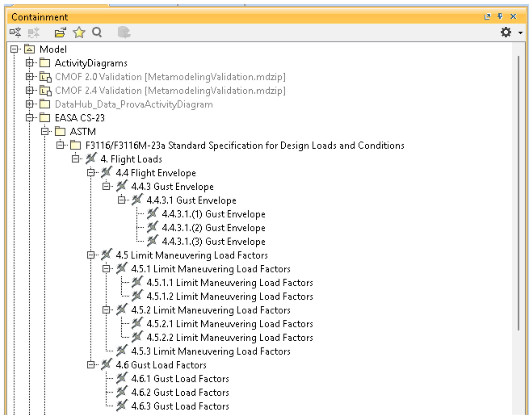Select 4.6.1 Gust Load Factors
The height and width of the screenshot is (418, 532).
coord(180,378)
